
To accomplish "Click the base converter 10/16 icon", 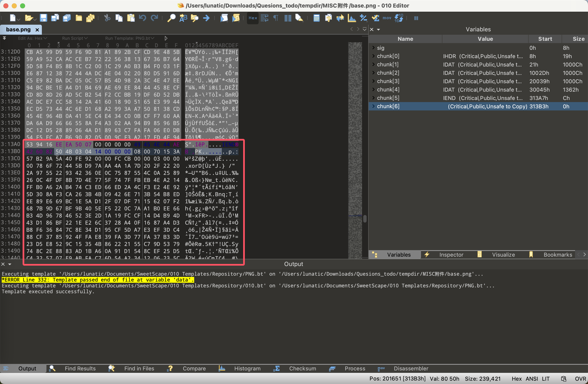I will pos(399,18).
